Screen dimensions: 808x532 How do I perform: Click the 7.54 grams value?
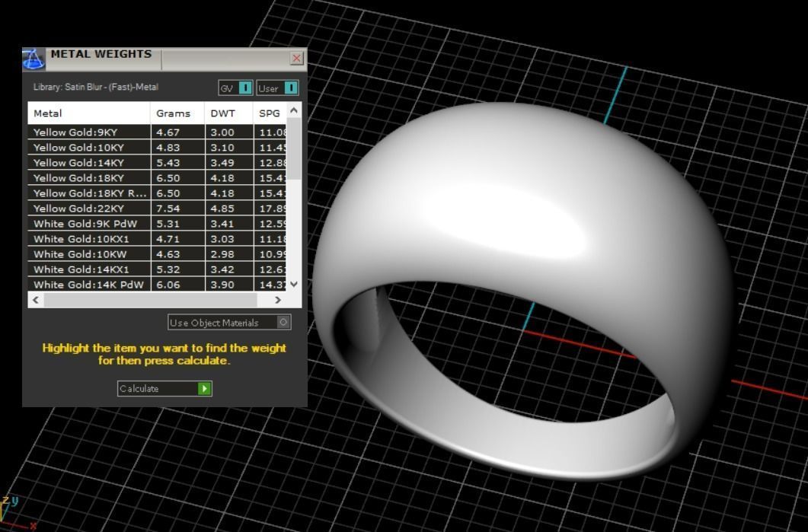click(168, 209)
